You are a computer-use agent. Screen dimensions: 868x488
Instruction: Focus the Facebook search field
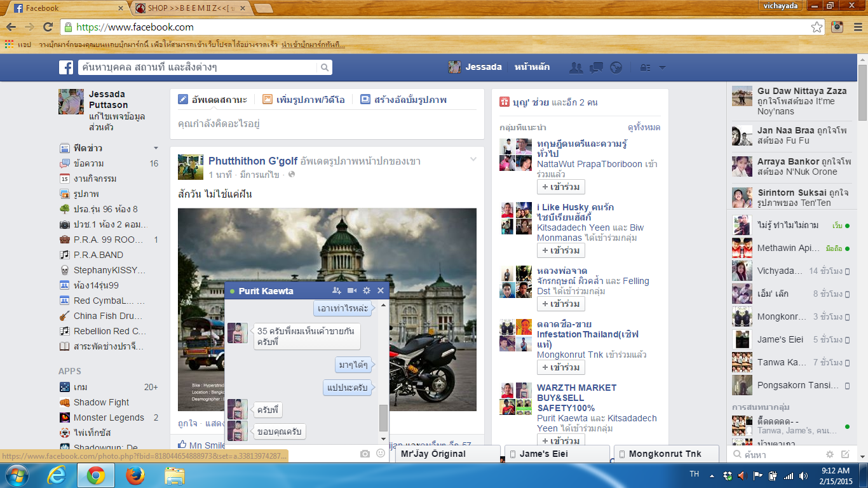[198, 67]
